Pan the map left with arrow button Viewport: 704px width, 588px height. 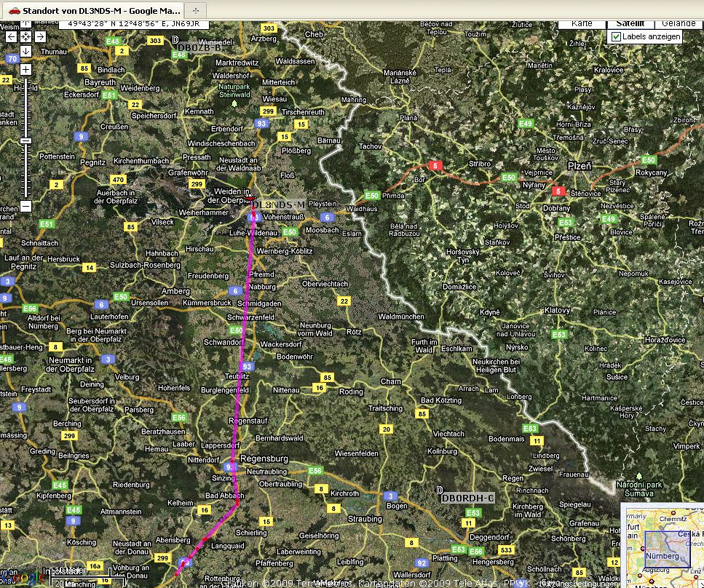pyautogui.click(x=11, y=37)
